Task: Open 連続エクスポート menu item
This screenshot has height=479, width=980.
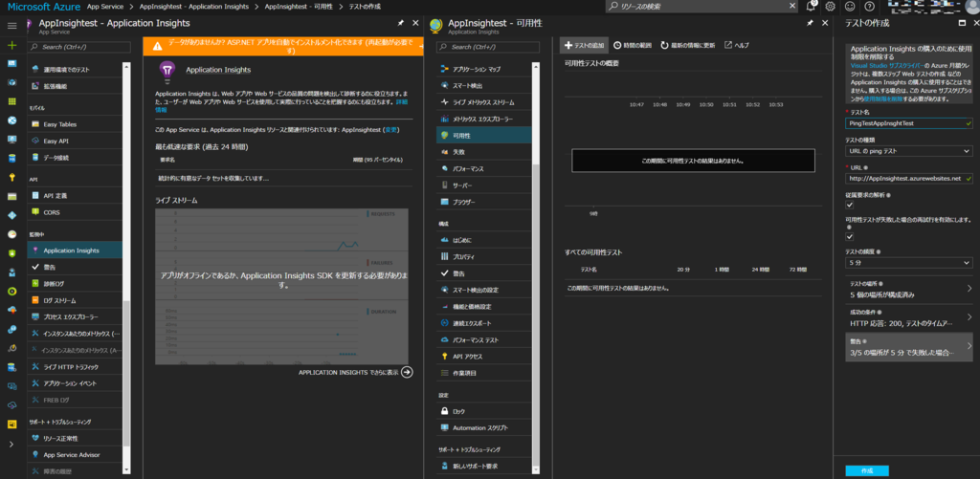Action: (484, 323)
